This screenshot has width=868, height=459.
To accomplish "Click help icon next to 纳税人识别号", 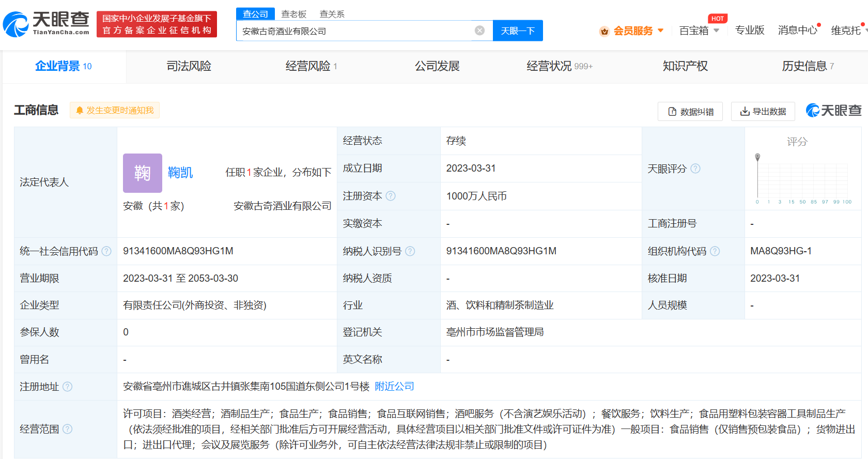I will (410, 251).
